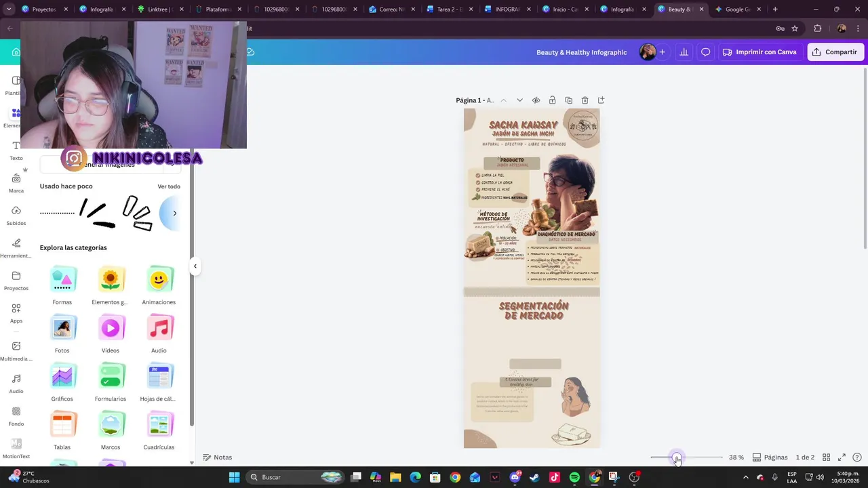The width and height of the screenshot is (868, 488).
Task: Open the Fotos category
Action: coord(62,334)
